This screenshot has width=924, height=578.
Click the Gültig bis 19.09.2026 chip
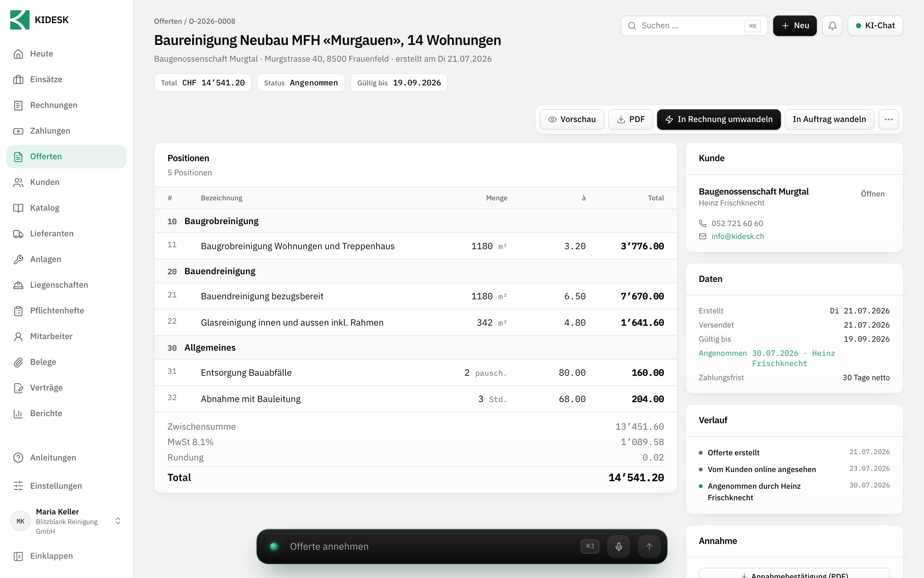399,83
